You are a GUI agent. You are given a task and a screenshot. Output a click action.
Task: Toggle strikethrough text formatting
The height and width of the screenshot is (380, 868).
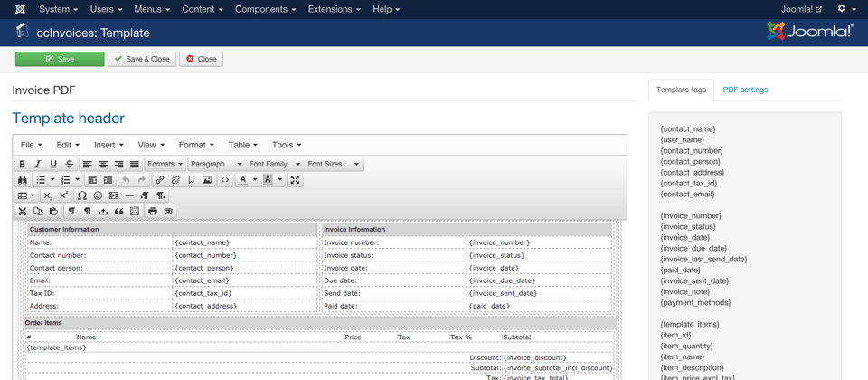[69, 165]
